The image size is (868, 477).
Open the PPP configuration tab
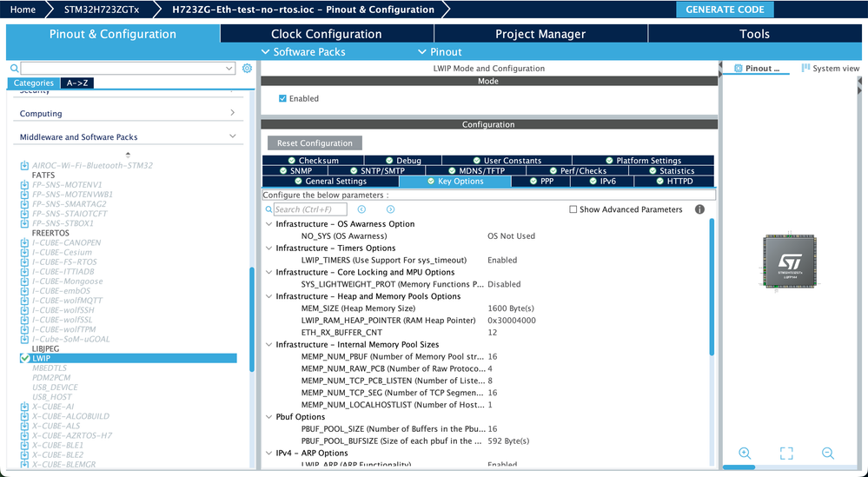pos(540,181)
